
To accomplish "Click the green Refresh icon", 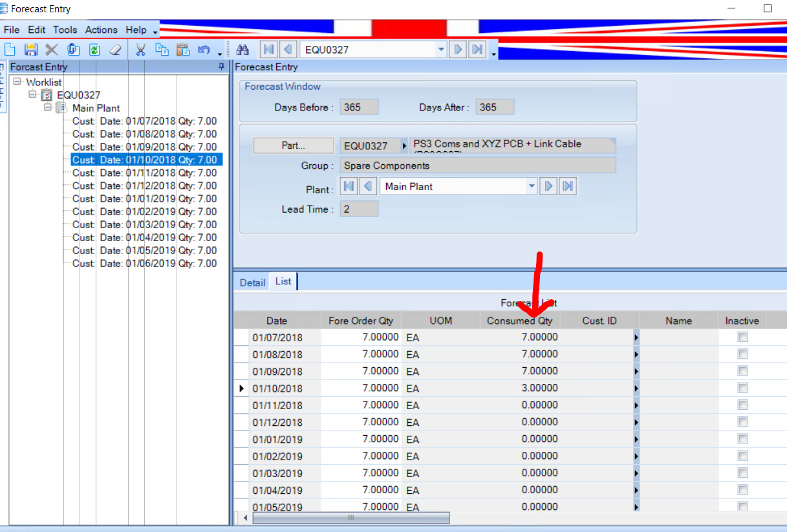I will 94,50.
